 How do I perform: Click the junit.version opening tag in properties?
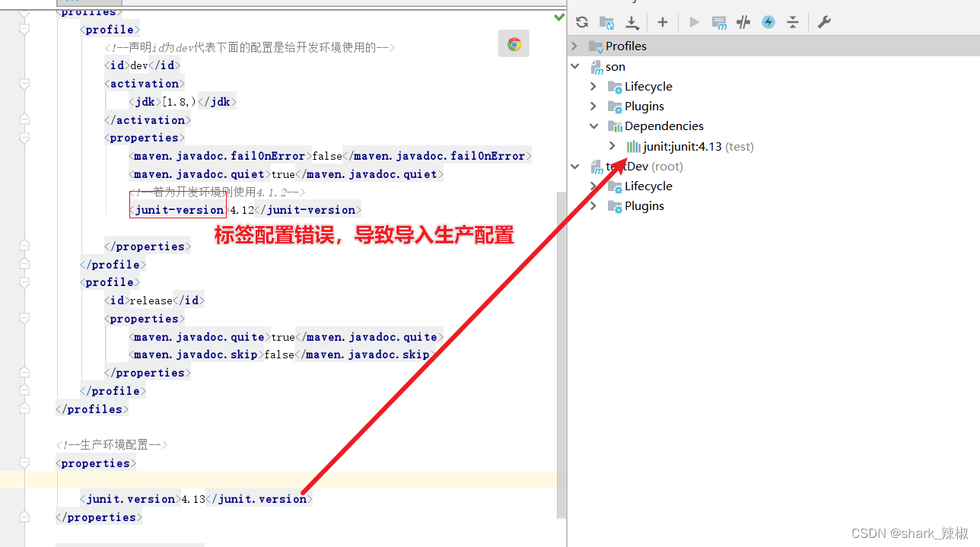[x=130, y=499]
